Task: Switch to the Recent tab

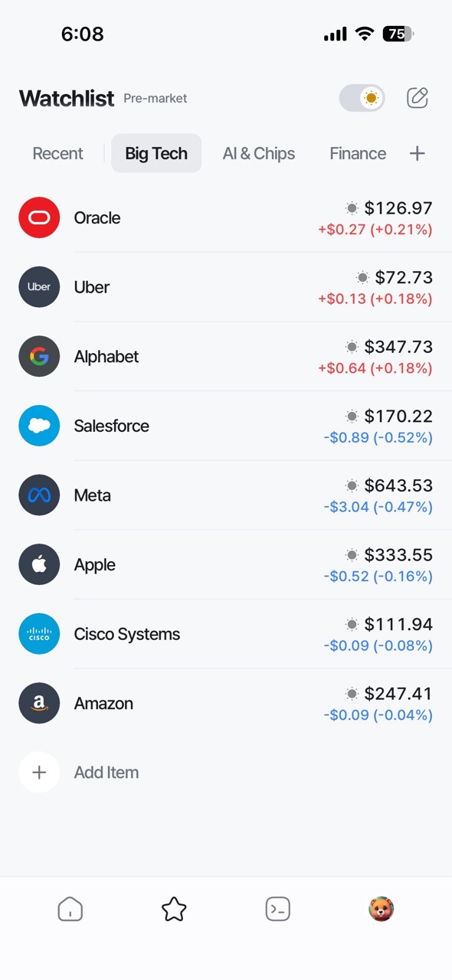Action: pyautogui.click(x=57, y=153)
